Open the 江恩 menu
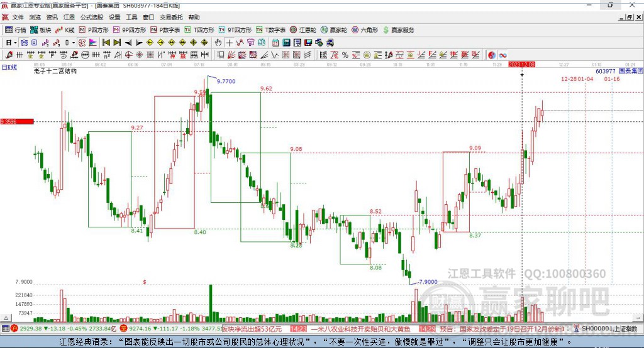This screenshot has width=644, height=348. tap(69, 17)
